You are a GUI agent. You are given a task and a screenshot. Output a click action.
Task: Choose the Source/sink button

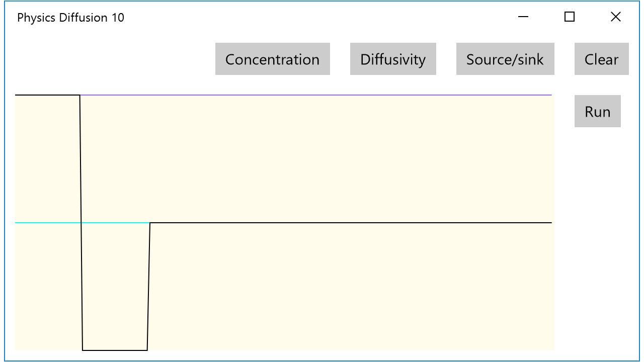(505, 59)
